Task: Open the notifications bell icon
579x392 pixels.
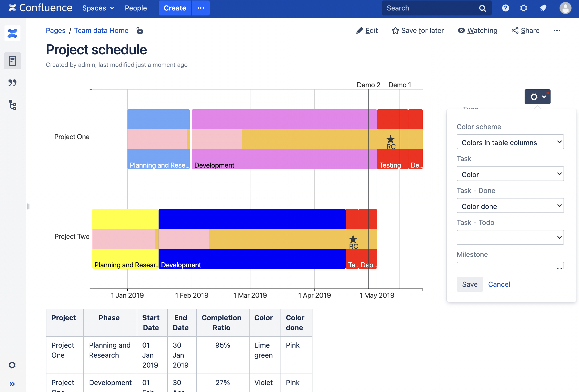Action: pyautogui.click(x=543, y=8)
